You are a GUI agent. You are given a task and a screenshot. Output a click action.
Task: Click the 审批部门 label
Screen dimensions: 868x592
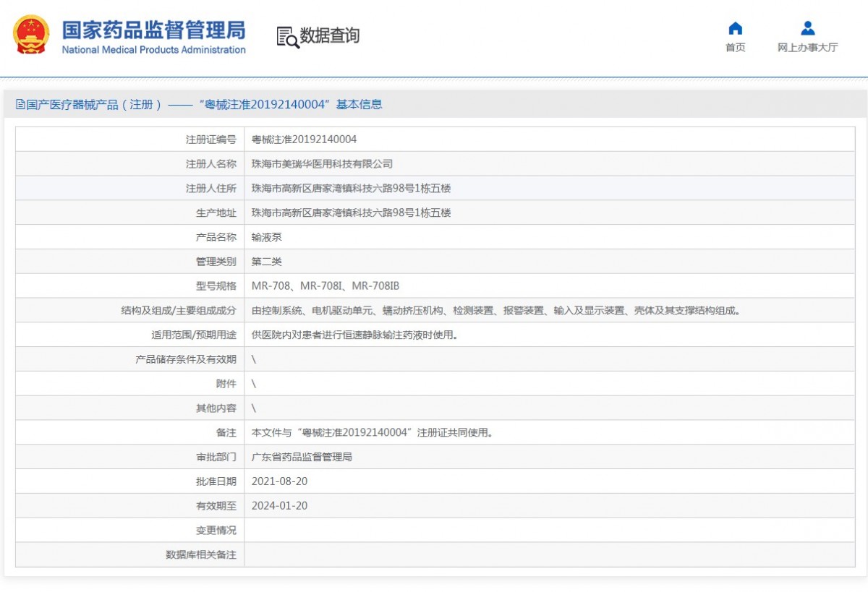[216, 458]
